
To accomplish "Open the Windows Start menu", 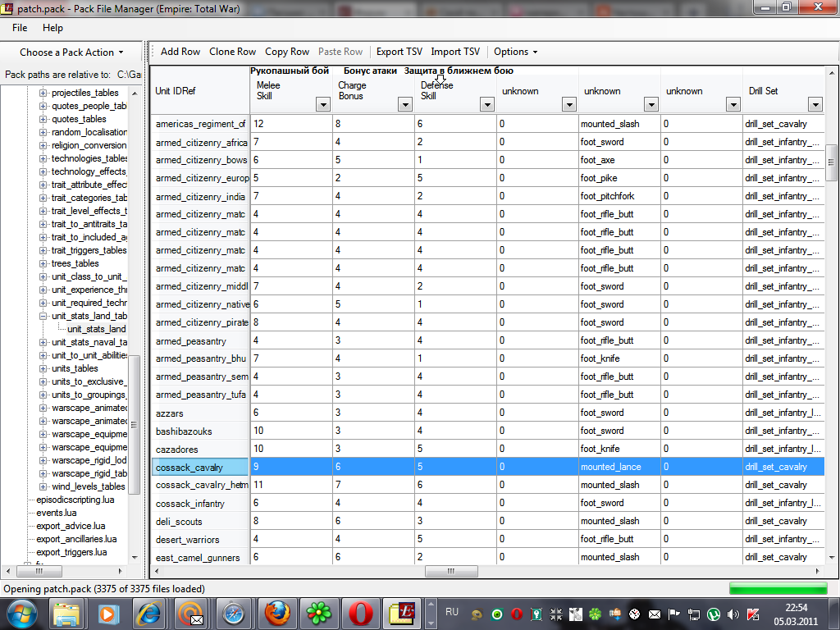I will coord(21,614).
